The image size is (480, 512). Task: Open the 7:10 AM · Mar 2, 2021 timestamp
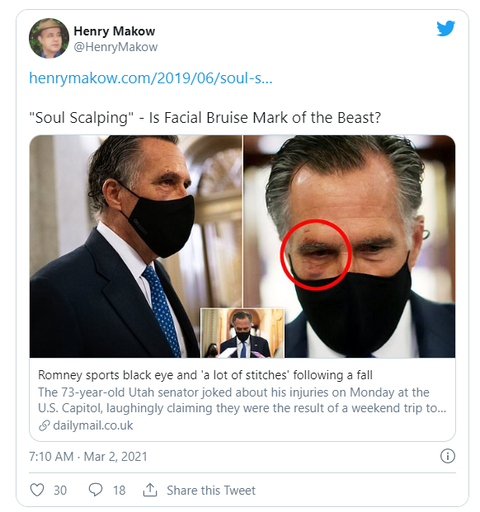point(88,456)
